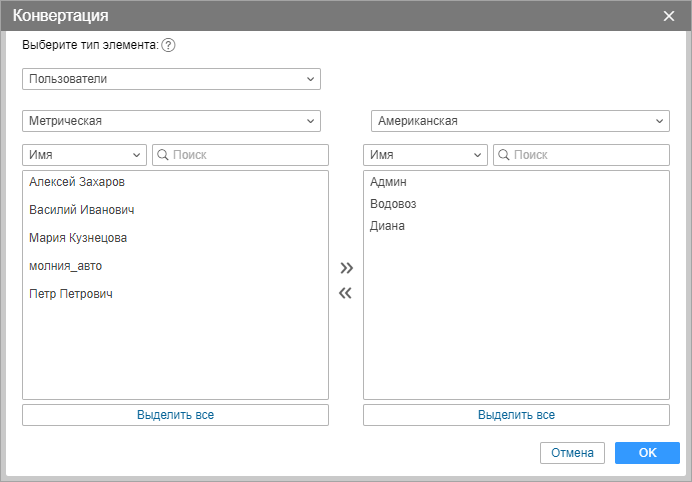Viewport: 692px width, 482px height.
Task: Select Мария Кузнецова in the list
Action: click(78, 238)
